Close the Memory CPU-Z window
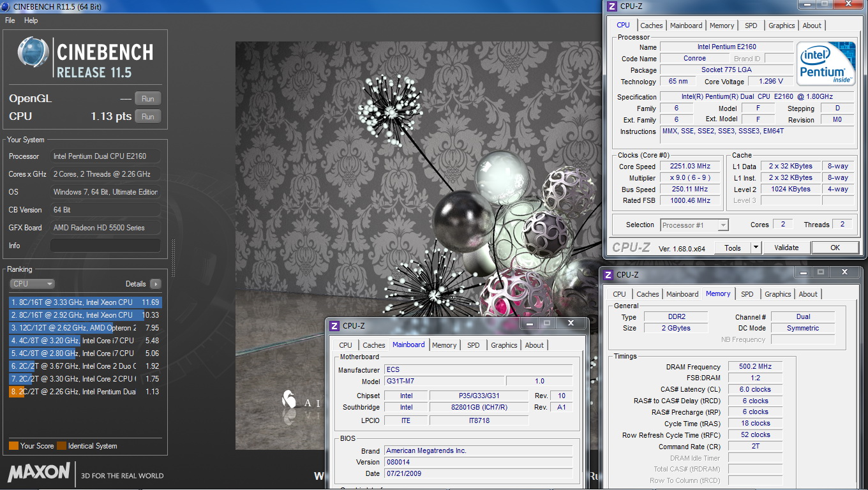 [x=844, y=272]
